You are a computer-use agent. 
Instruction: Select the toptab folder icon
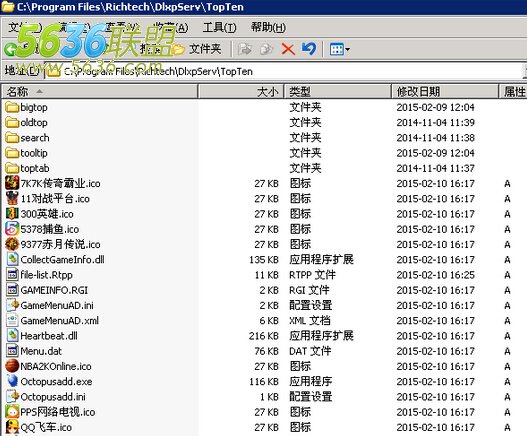12,168
